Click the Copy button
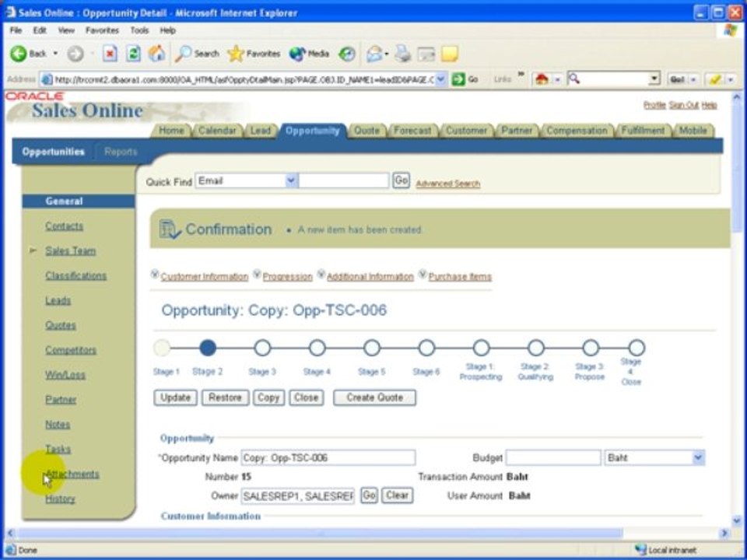747x560 pixels. [268, 397]
